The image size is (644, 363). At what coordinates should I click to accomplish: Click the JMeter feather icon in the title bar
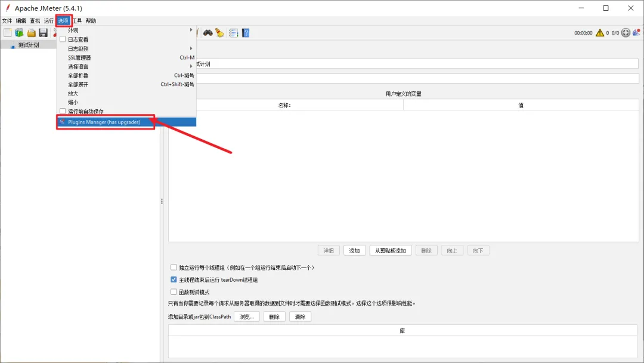(7, 8)
